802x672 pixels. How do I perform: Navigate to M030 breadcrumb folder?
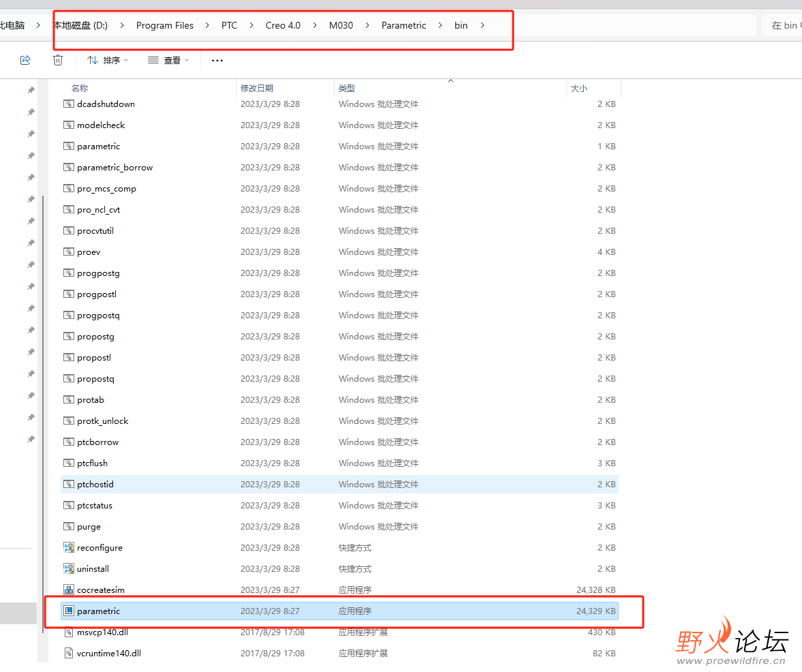341,26
